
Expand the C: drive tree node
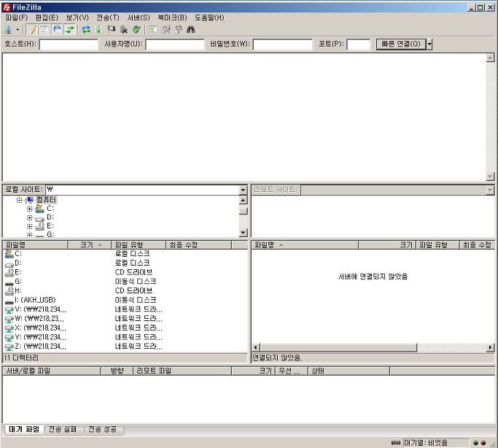(30, 209)
